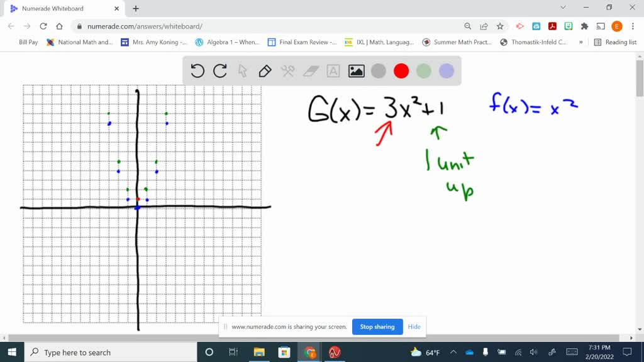Select the Pen drawing tool

(x=264, y=71)
